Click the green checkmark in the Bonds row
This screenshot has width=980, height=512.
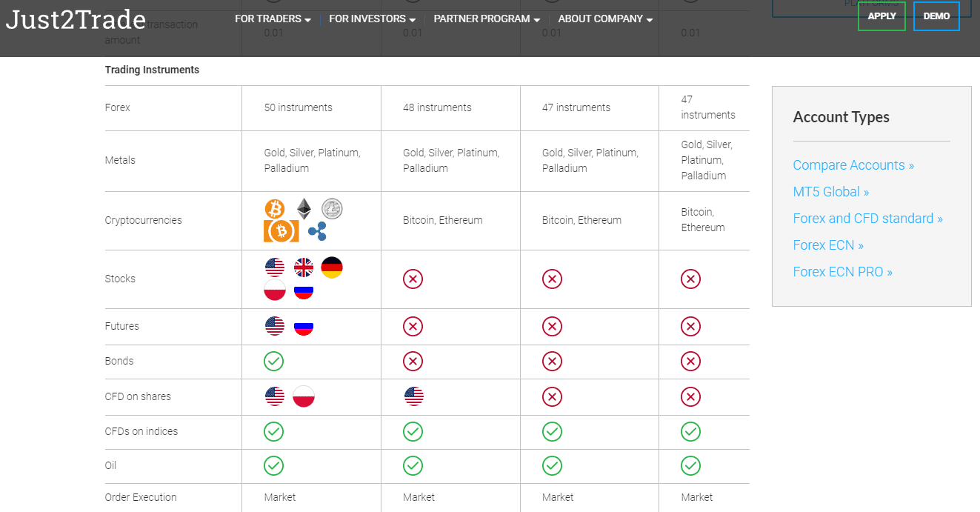point(274,361)
